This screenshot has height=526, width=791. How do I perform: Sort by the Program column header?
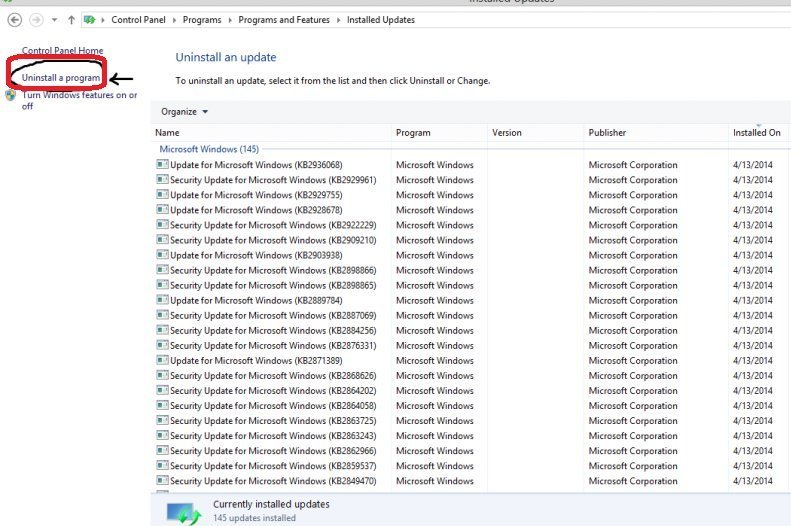413,133
